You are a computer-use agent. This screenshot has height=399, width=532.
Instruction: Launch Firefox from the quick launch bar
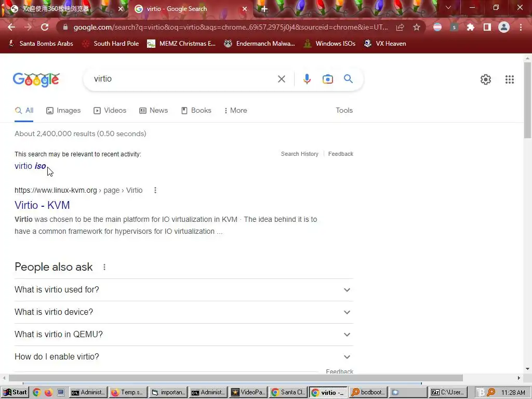[48, 393]
